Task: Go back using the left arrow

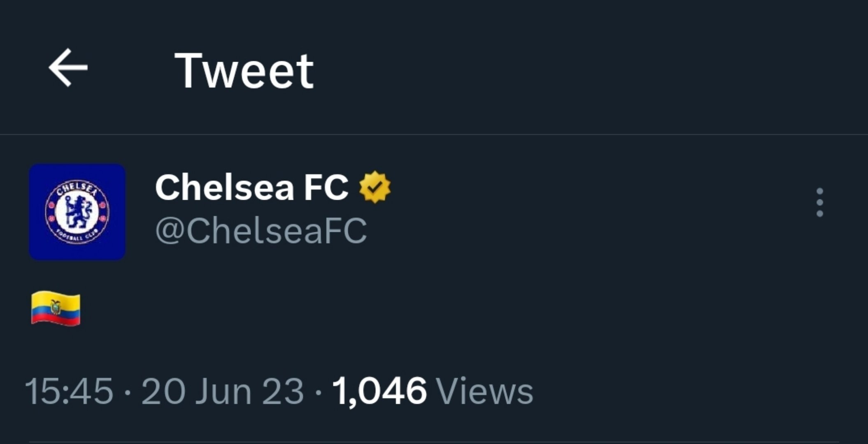Action: 68,67
